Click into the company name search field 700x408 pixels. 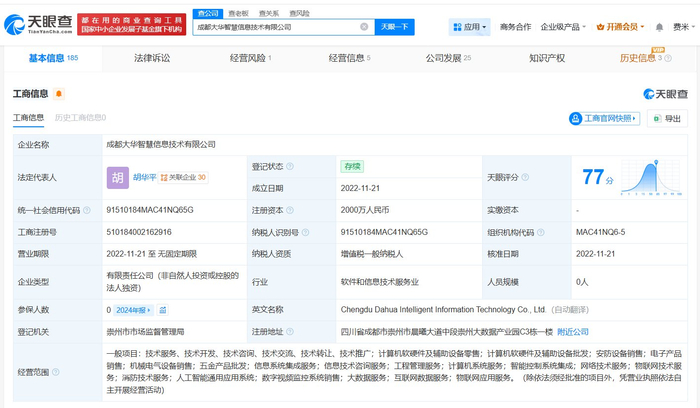[x=270, y=27]
